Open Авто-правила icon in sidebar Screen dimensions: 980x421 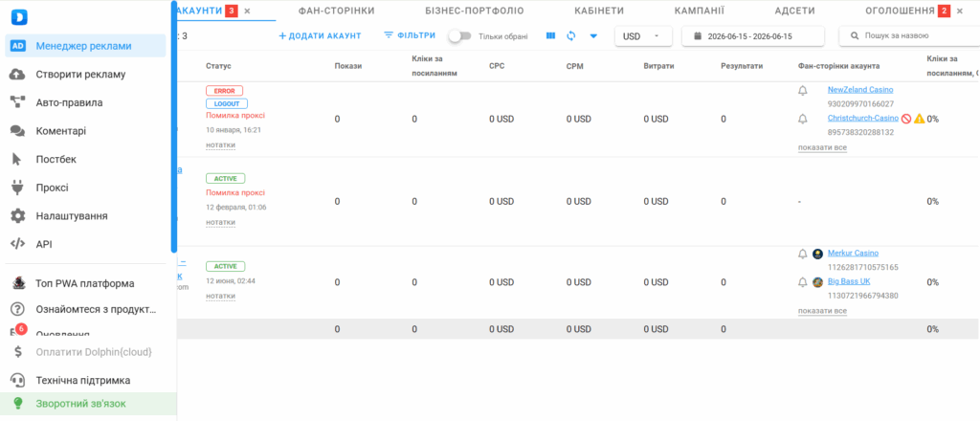pos(18,102)
